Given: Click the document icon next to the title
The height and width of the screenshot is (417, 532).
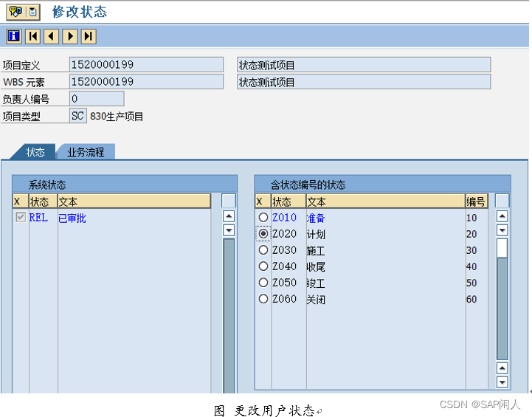Looking at the screenshot, I should coord(33,12).
